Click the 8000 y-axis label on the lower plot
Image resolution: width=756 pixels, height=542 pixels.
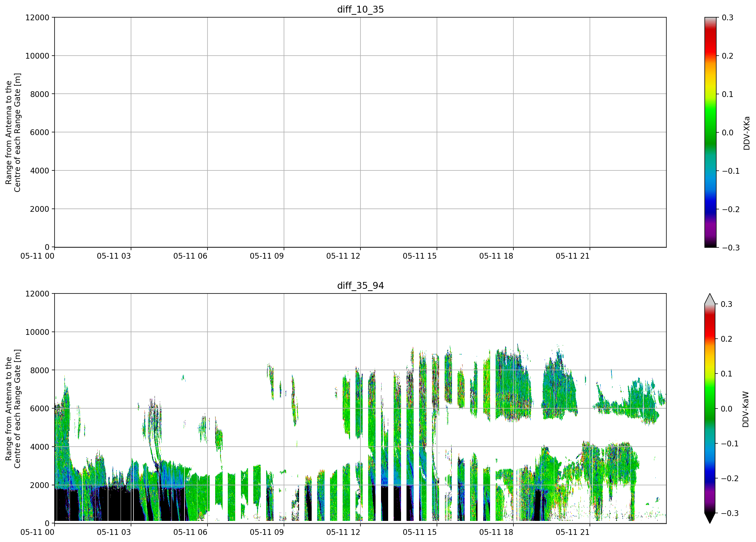tap(39, 370)
